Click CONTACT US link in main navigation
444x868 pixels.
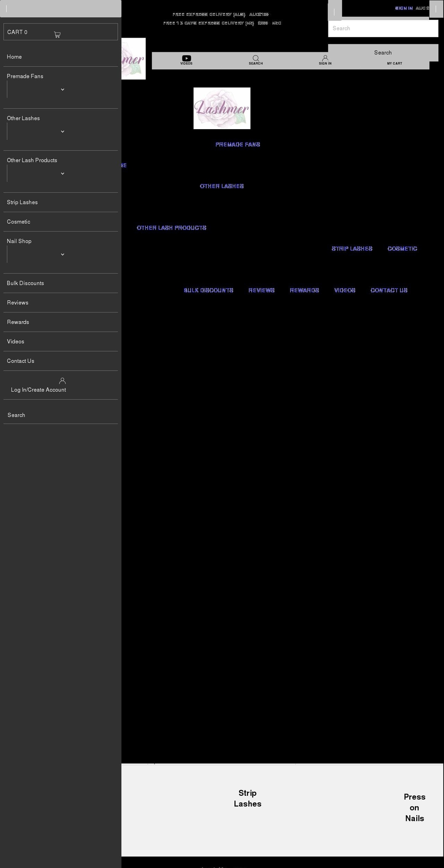pyautogui.click(x=389, y=290)
